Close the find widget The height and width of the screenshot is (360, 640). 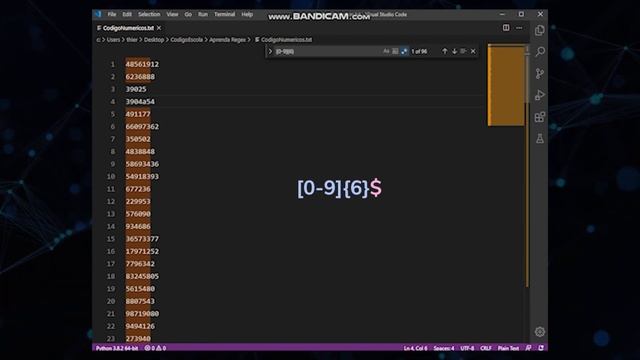[473, 51]
